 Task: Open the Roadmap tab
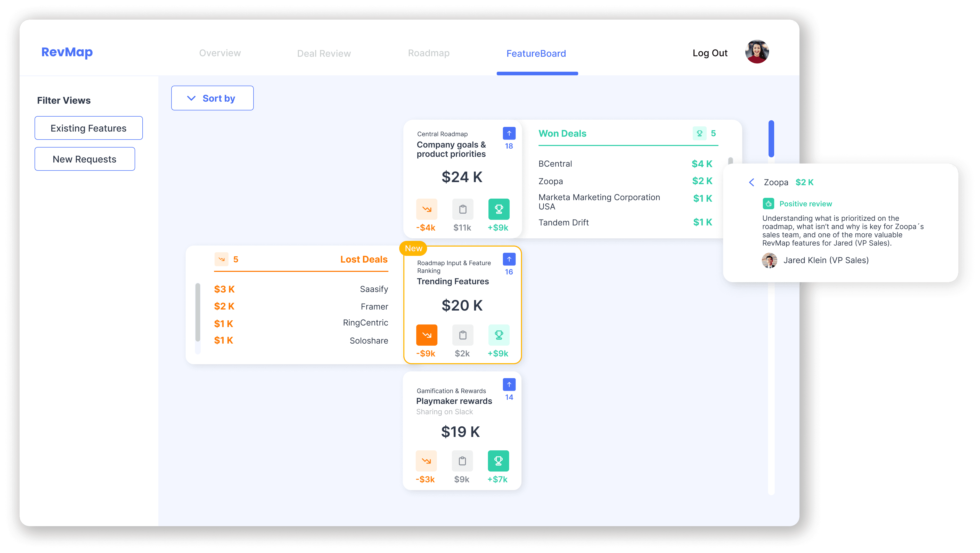pos(428,53)
